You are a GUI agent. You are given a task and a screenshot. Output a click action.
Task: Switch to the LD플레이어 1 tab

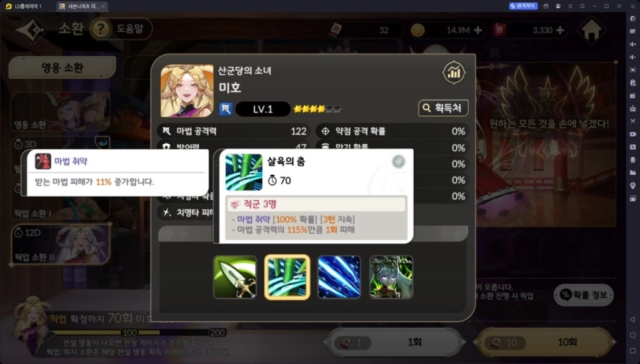coord(24,6)
